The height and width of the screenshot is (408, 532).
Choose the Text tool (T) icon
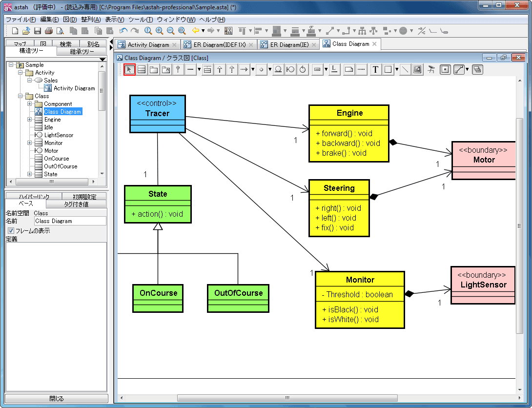[375, 69]
